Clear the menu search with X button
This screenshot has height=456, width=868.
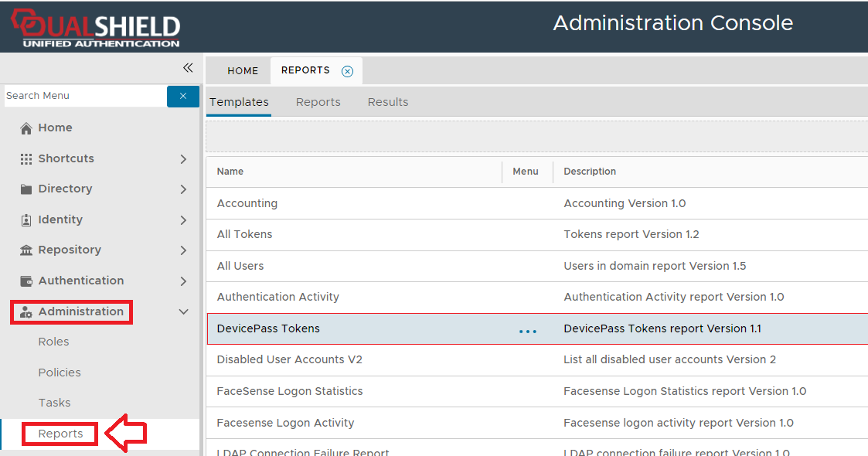click(x=183, y=96)
